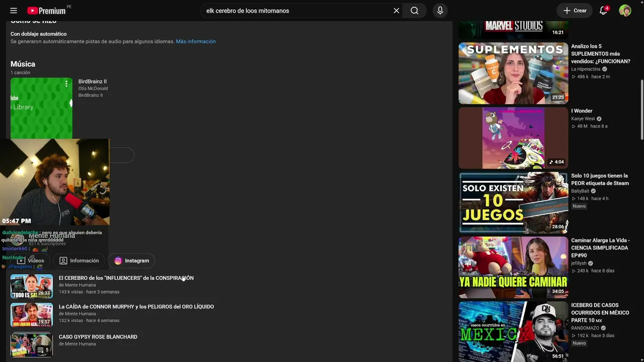The image size is (644, 362).
Task: Open channel "BaityBait"
Action: [580, 191]
